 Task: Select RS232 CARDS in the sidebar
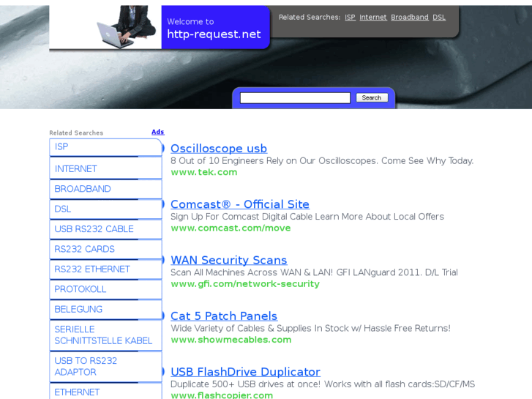pyautogui.click(x=105, y=249)
